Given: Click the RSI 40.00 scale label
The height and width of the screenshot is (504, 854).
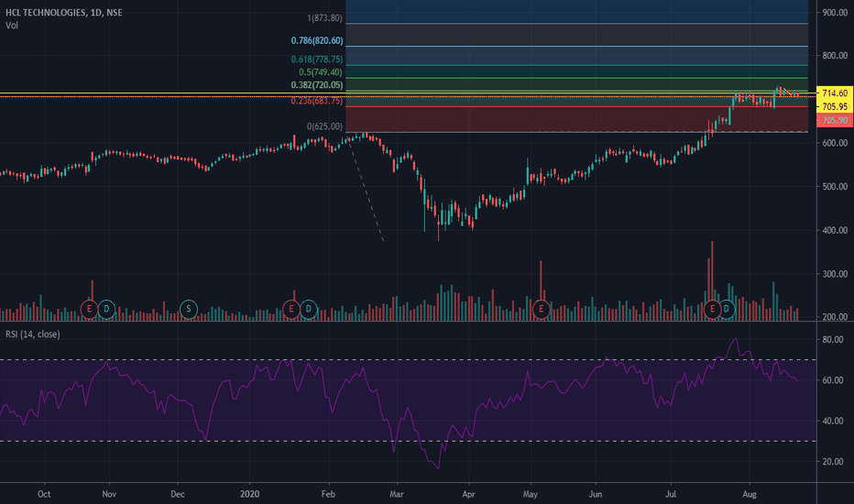Looking at the screenshot, I should (833, 421).
